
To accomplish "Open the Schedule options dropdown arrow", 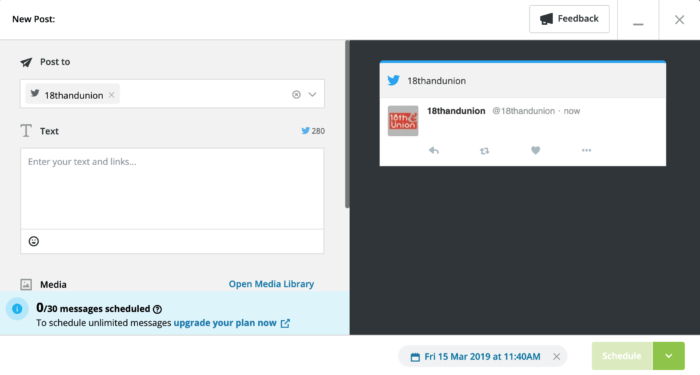I will (669, 356).
